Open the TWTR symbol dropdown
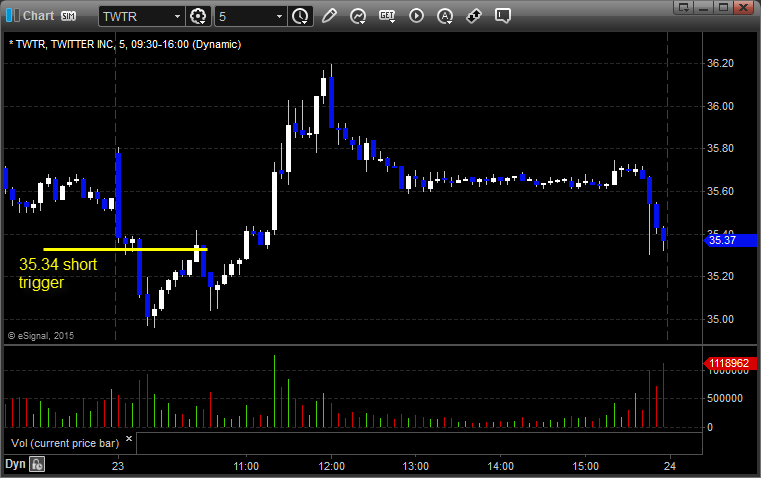The image size is (761, 478). click(x=177, y=16)
